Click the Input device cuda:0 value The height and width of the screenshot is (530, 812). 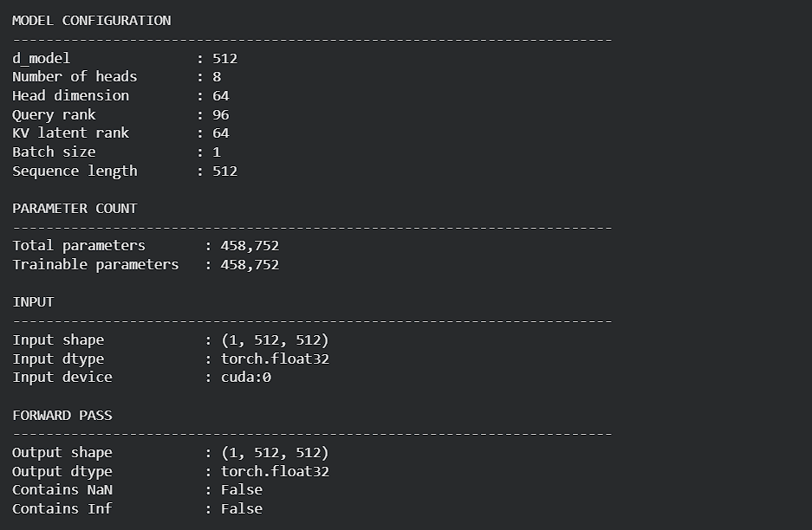pyautogui.click(x=246, y=378)
